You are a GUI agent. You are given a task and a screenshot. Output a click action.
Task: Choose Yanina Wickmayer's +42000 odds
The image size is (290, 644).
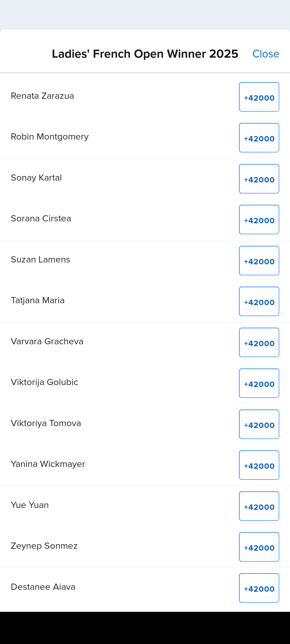coord(259,465)
